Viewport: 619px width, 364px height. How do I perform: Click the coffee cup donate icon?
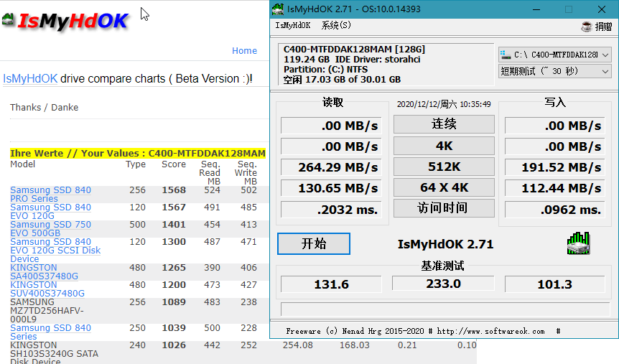tap(587, 26)
